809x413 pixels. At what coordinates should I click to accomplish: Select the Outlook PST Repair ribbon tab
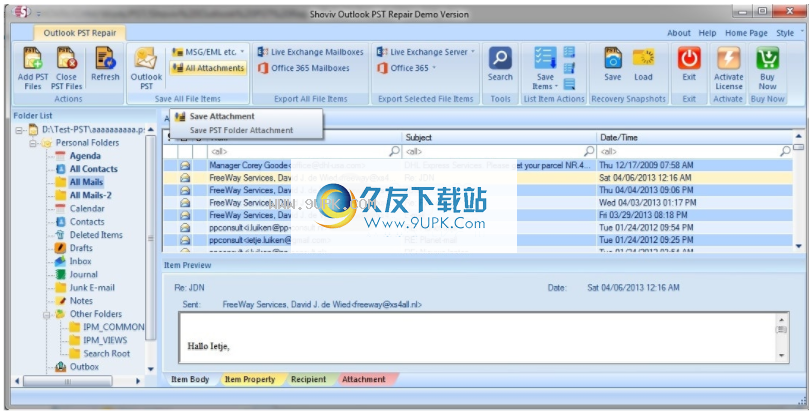(79, 33)
